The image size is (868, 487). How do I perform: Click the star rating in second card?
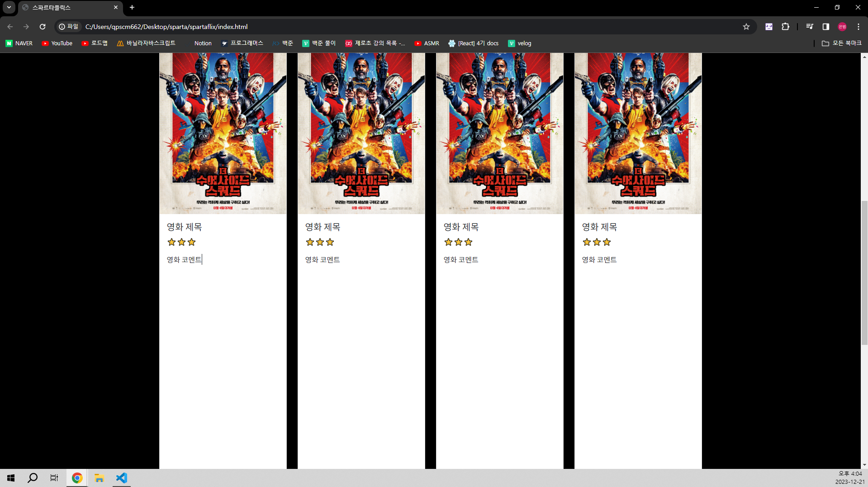(x=320, y=242)
